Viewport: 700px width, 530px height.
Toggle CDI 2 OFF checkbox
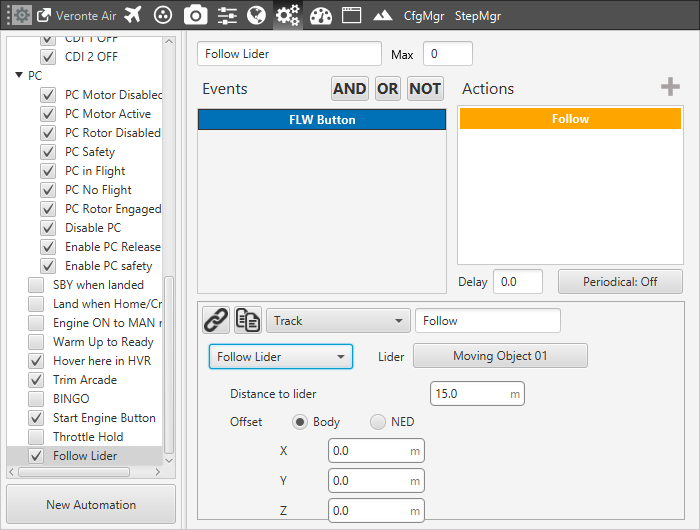pyautogui.click(x=48, y=57)
